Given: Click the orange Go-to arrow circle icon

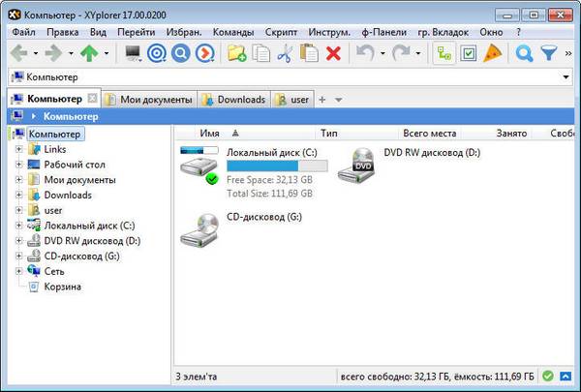Looking at the screenshot, I should click(x=205, y=53).
